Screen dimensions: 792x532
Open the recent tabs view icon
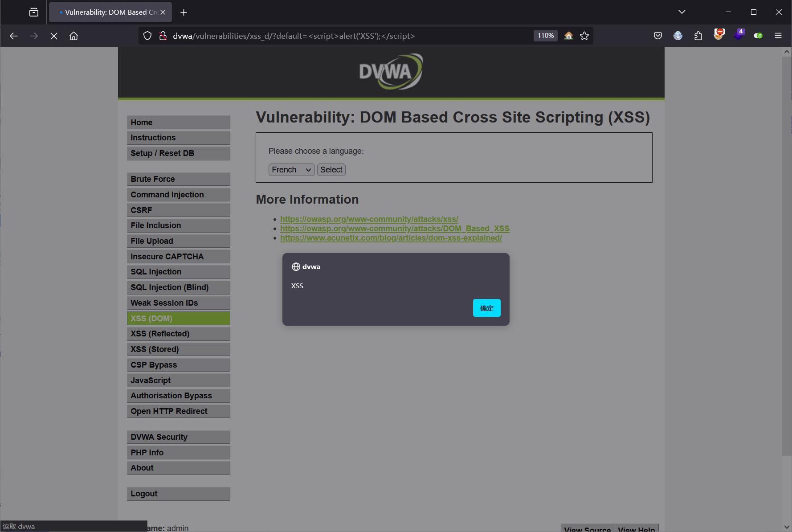tap(34, 12)
